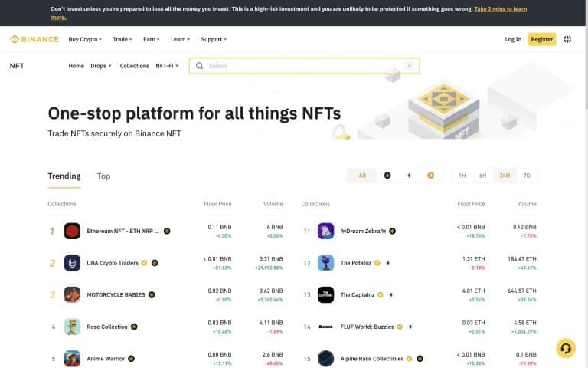This screenshot has height=368, width=588.
Task: Filter by BNB chain icon
Action: pyautogui.click(x=387, y=176)
